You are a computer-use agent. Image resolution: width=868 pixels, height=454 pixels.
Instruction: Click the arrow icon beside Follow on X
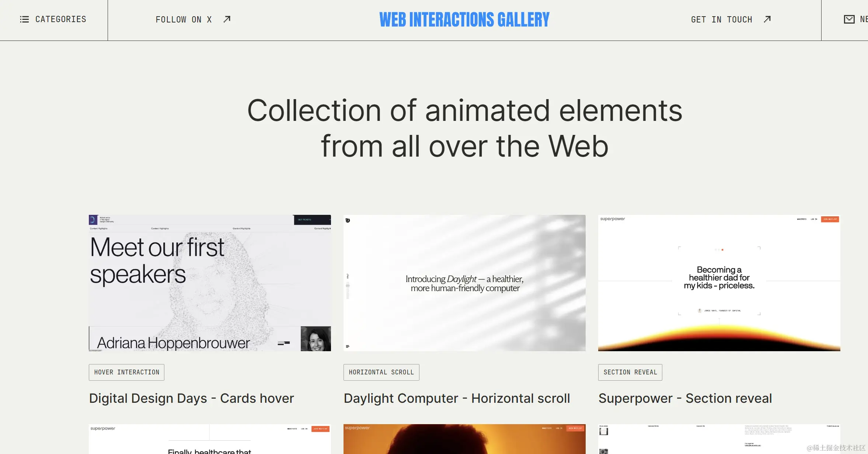(227, 19)
